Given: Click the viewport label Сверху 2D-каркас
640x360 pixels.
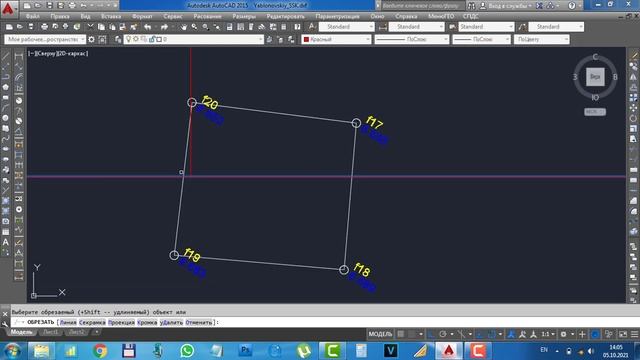Looking at the screenshot, I should pos(58,53).
